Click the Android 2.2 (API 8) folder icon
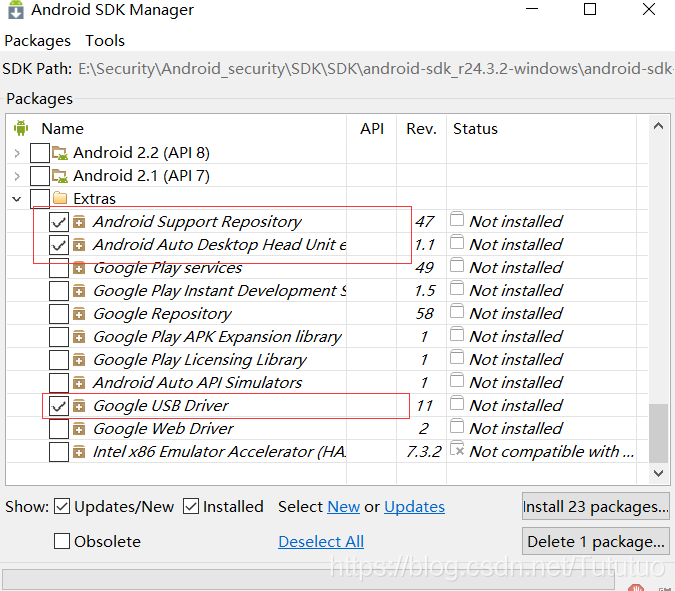The height and width of the screenshot is (591, 675). 59,152
